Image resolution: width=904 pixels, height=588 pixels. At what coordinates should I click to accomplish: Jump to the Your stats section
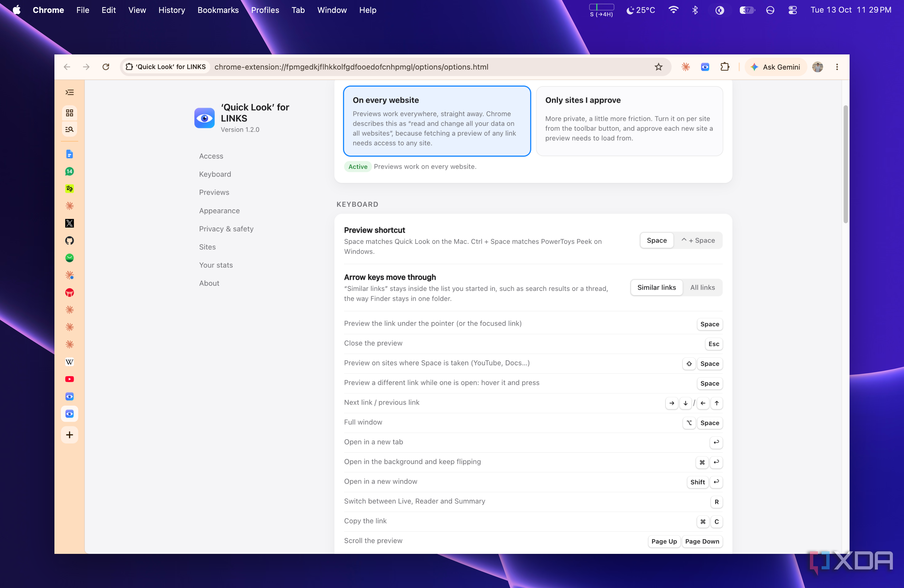(x=216, y=265)
